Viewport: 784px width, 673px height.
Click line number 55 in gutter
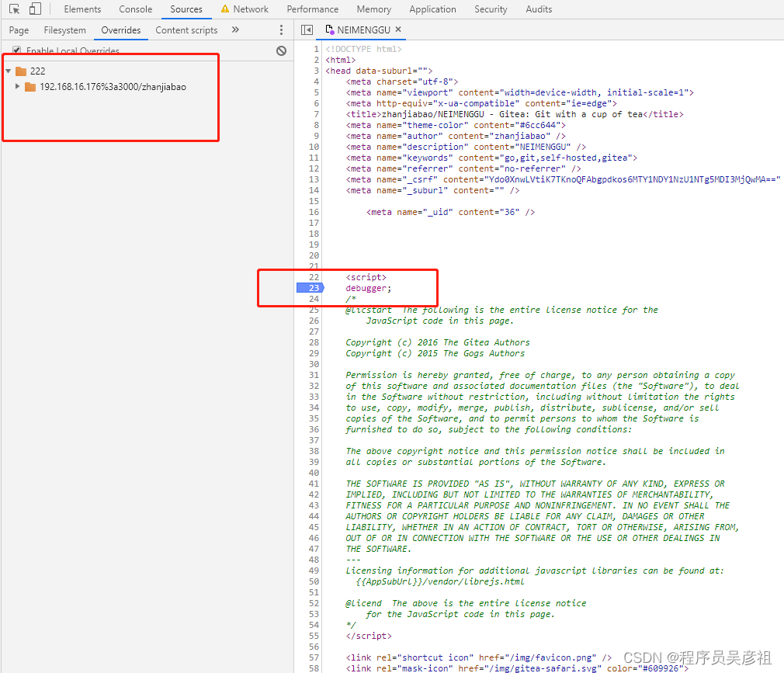click(314, 636)
